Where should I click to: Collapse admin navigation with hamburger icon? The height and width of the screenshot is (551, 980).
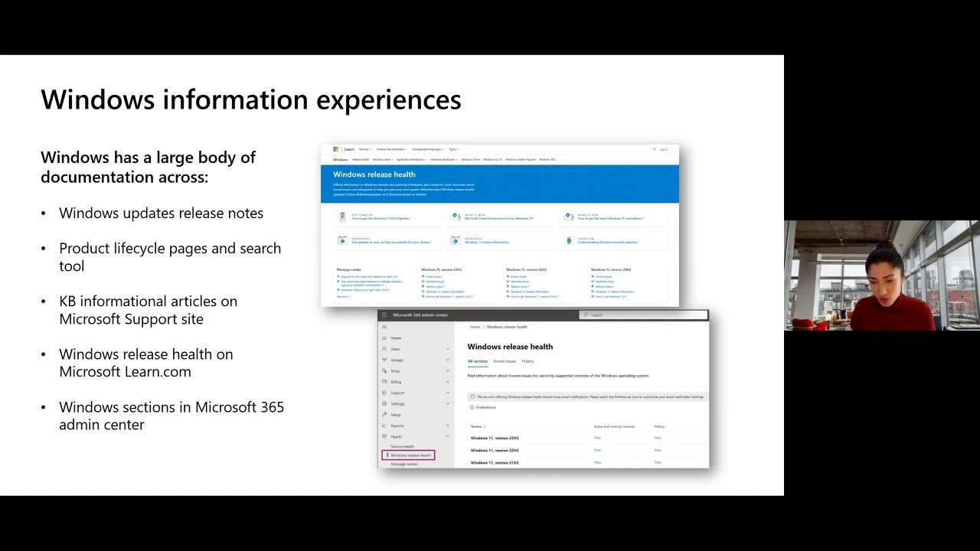(x=384, y=327)
